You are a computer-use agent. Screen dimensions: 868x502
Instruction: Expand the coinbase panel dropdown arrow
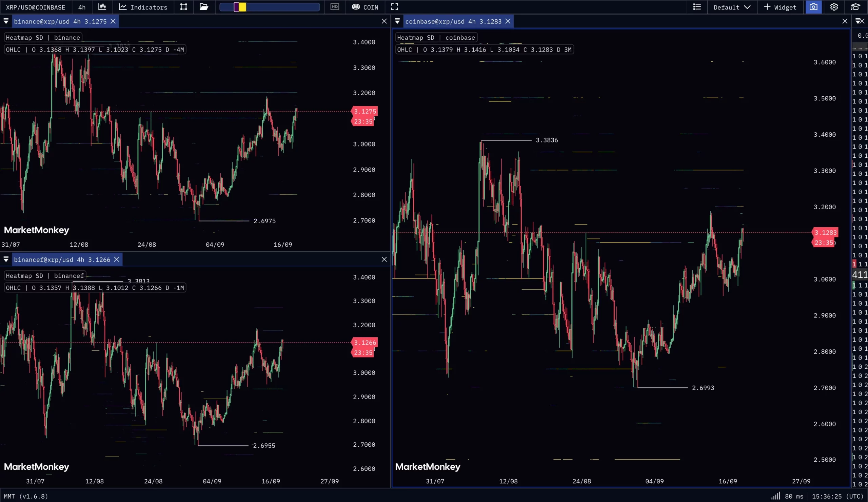tap(397, 21)
